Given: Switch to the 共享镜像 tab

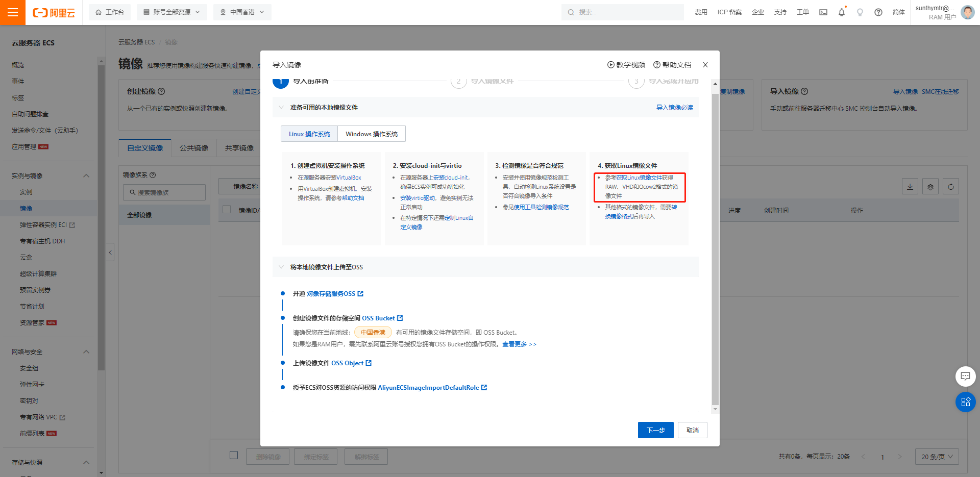Looking at the screenshot, I should click(239, 148).
